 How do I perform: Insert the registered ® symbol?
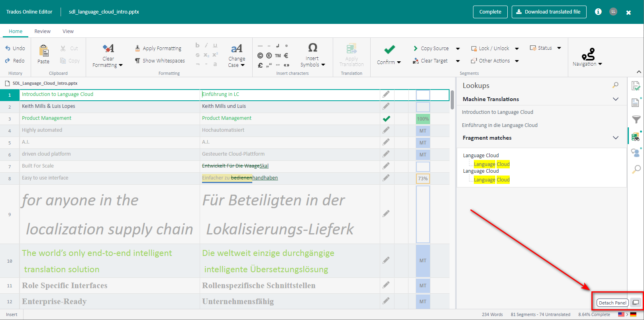point(269,56)
